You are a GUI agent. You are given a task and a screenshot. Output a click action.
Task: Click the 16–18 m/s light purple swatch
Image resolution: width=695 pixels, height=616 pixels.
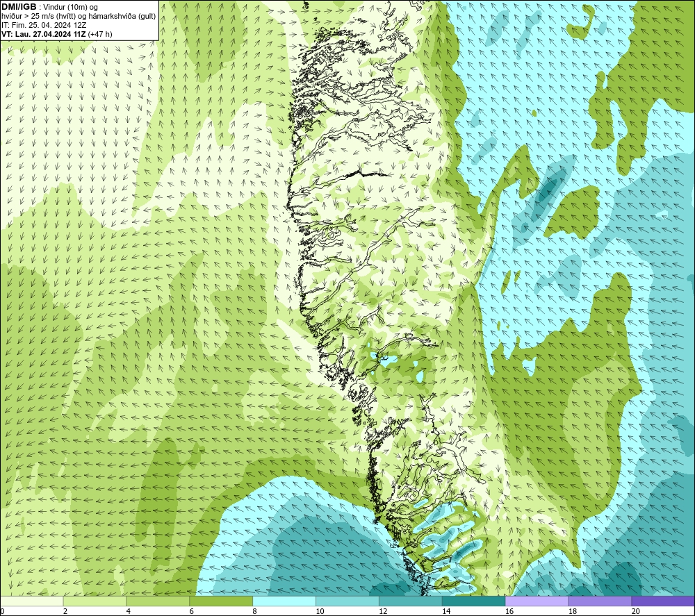click(x=537, y=601)
